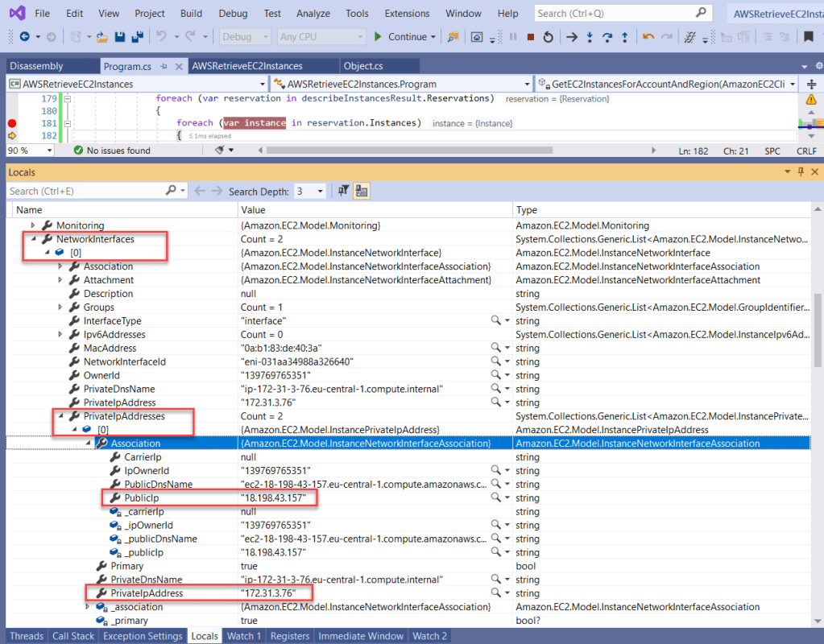Click the Save All icon
824x644 pixels.
click(137, 37)
